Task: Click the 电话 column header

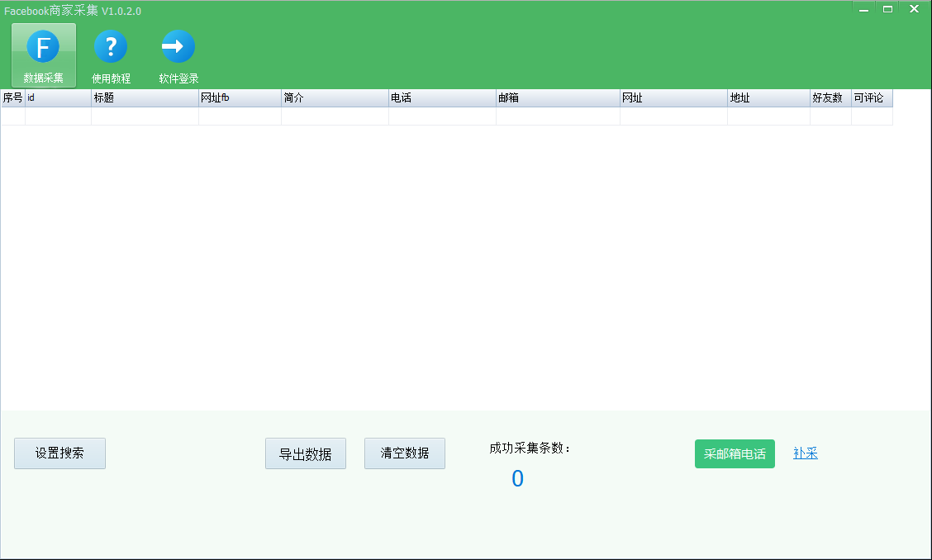Action: click(x=442, y=98)
